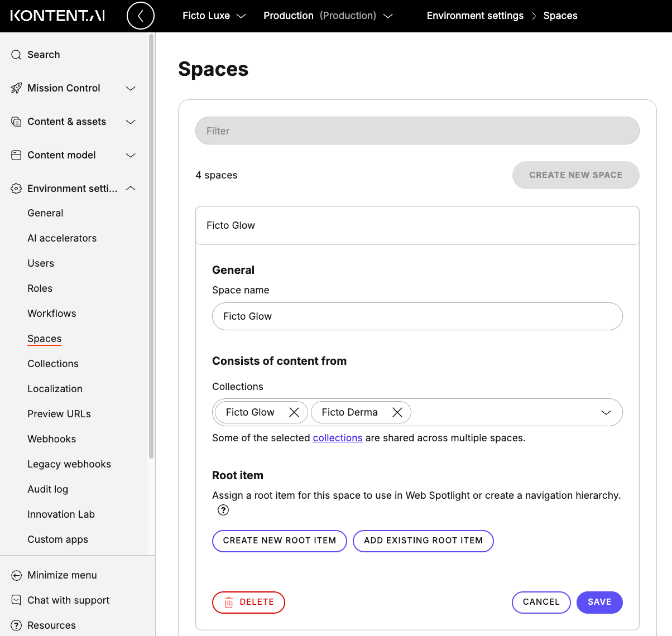The width and height of the screenshot is (672, 636).
Task: Click the Content model icon
Action: click(16, 155)
